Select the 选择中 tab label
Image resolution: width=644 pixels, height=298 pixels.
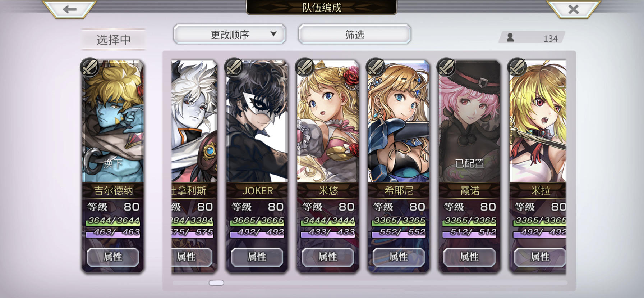tap(113, 39)
